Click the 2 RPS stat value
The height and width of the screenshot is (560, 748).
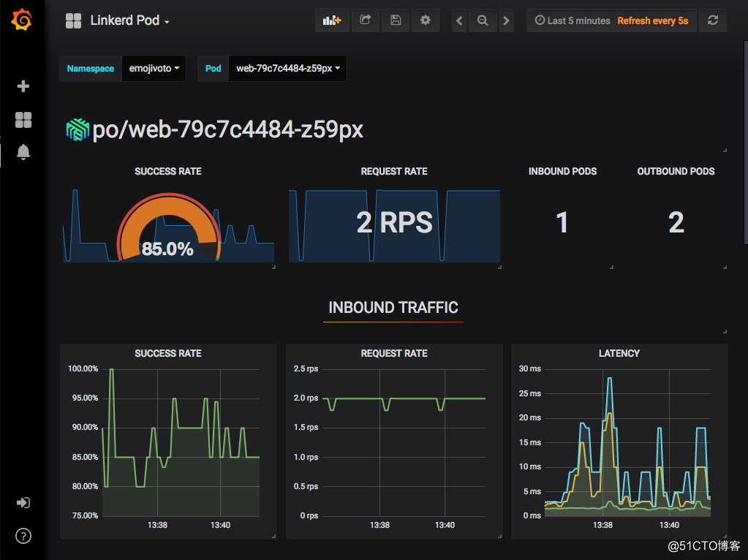coord(395,222)
